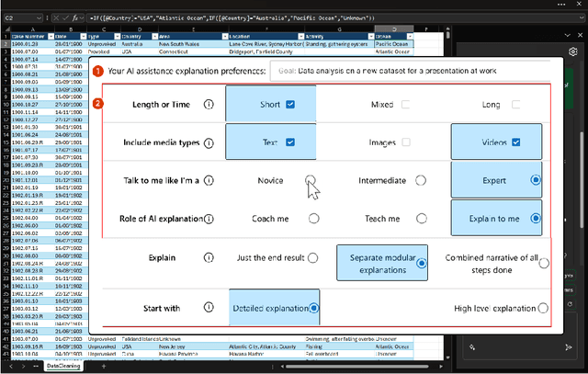This screenshot has height=374, width=588.
Task: Click info icon beside Include media types
Action: point(209,143)
